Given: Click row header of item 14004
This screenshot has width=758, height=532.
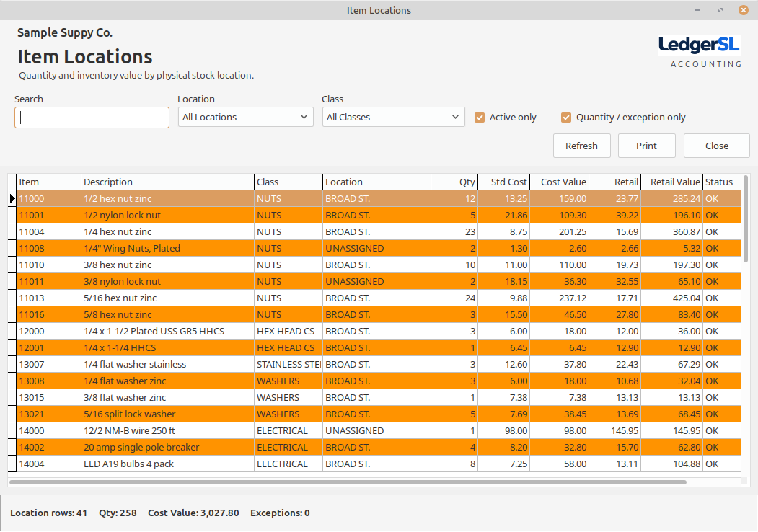Looking at the screenshot, I should [x=12, y=464].
